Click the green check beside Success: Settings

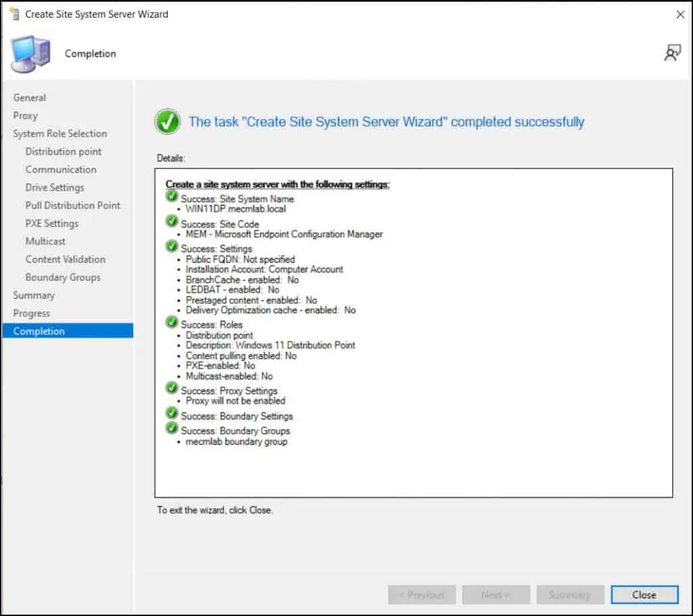pyautogui.click(x=172, y=247)
